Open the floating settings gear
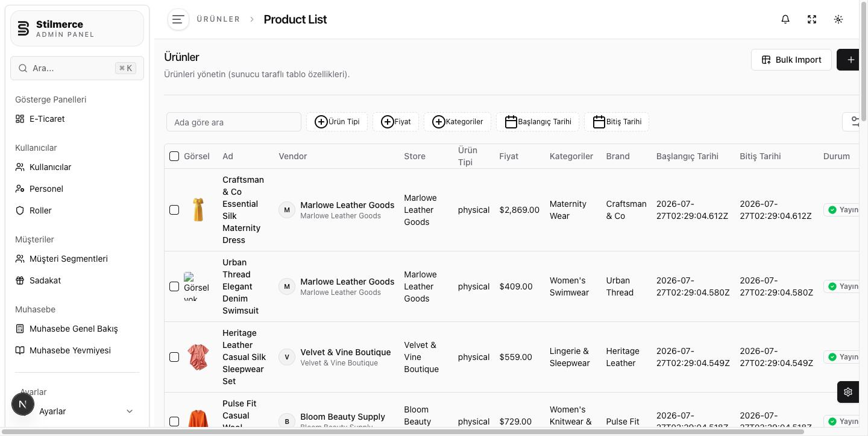The height and width of the screenshot is (436, 868). pos(848,392)
